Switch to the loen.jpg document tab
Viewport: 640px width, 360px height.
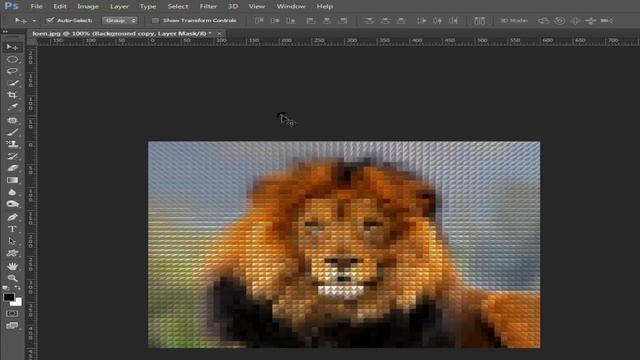122,33
